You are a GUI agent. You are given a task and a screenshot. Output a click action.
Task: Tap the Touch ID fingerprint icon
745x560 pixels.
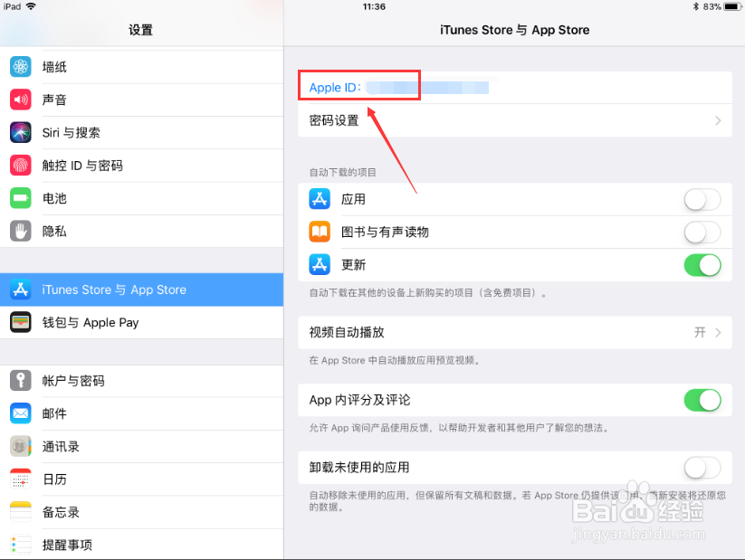tap(21, 165)
